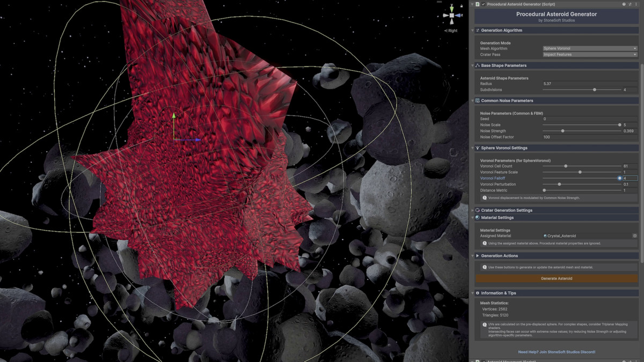
Task: Collapse the Material Settings section
Action: coord(473,218)
